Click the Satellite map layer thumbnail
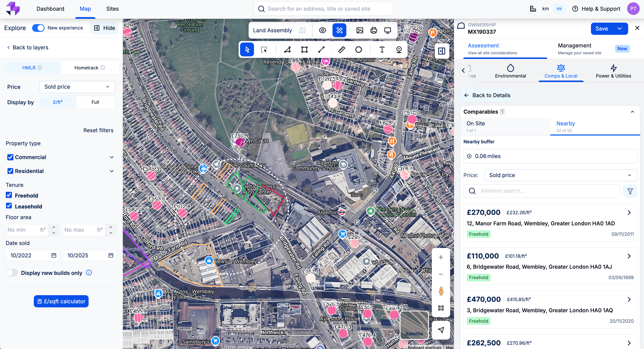 414,325
